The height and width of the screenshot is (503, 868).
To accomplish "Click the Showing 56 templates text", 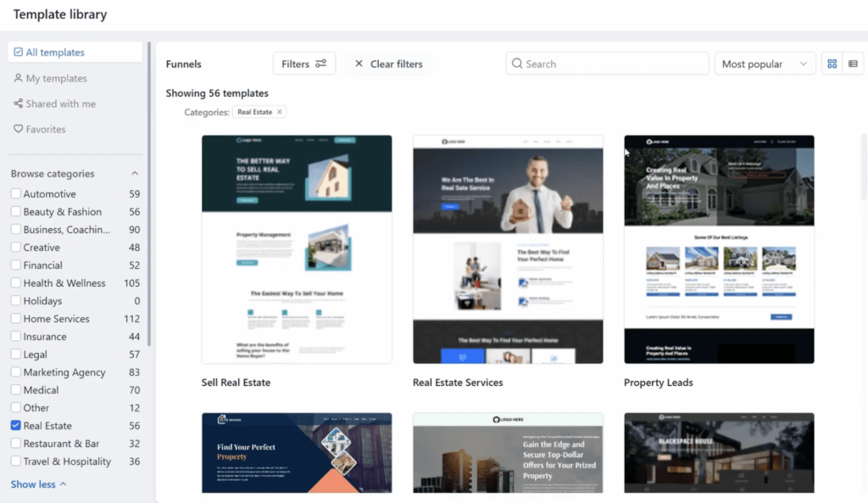I will [217, 93].
